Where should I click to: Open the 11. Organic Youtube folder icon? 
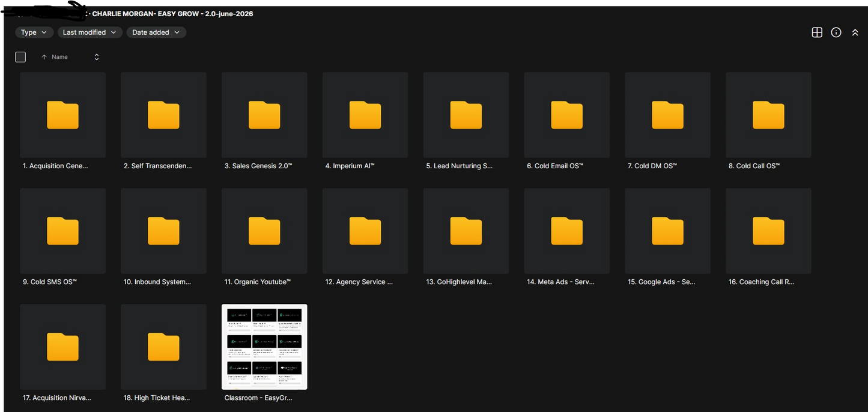coord(264,231)
